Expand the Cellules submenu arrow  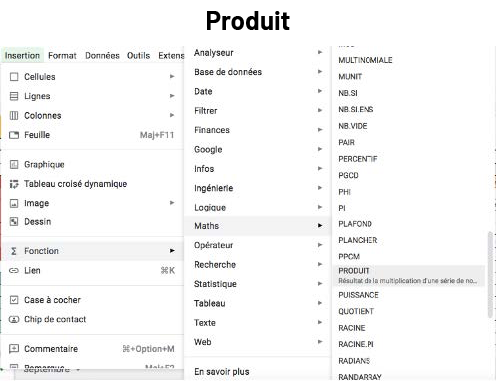(172, 77)
